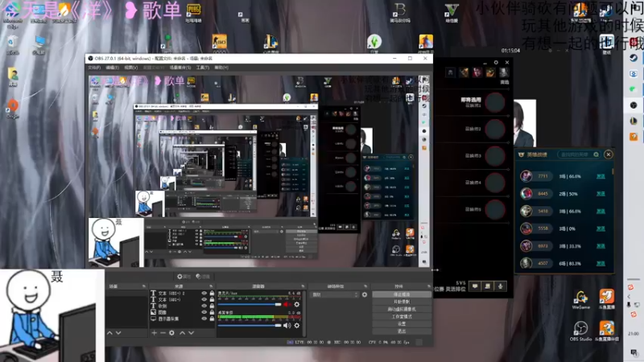Open microphone audio settings gear in mixer
This screenshot has width=644, height=362.
tap(296, 305)
